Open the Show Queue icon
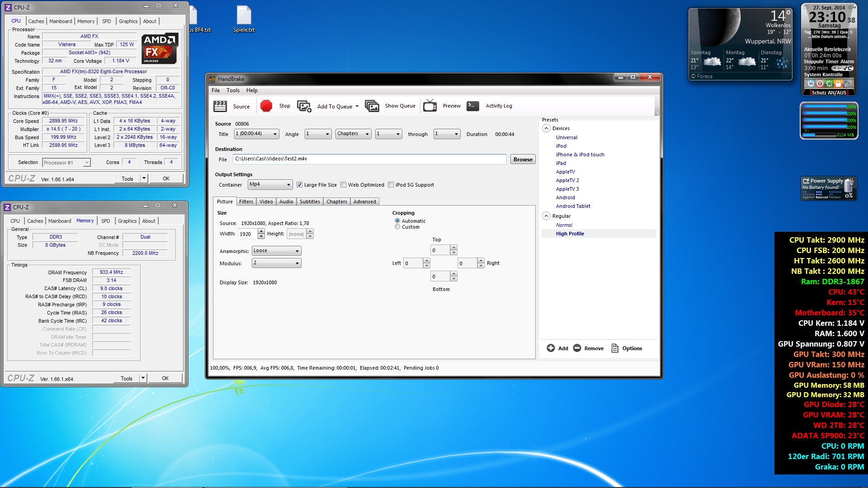This screenshot has height=488, width=868. coord(372,106)
